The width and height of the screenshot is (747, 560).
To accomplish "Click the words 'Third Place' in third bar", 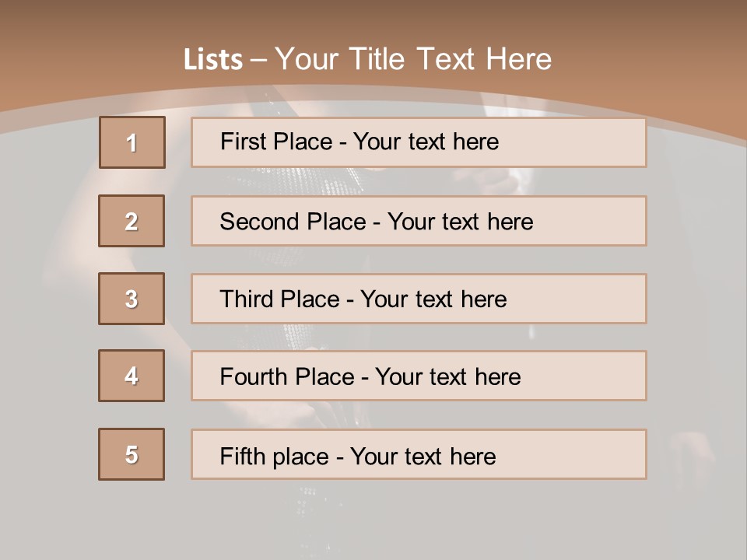I will click(x=279, y=299).
